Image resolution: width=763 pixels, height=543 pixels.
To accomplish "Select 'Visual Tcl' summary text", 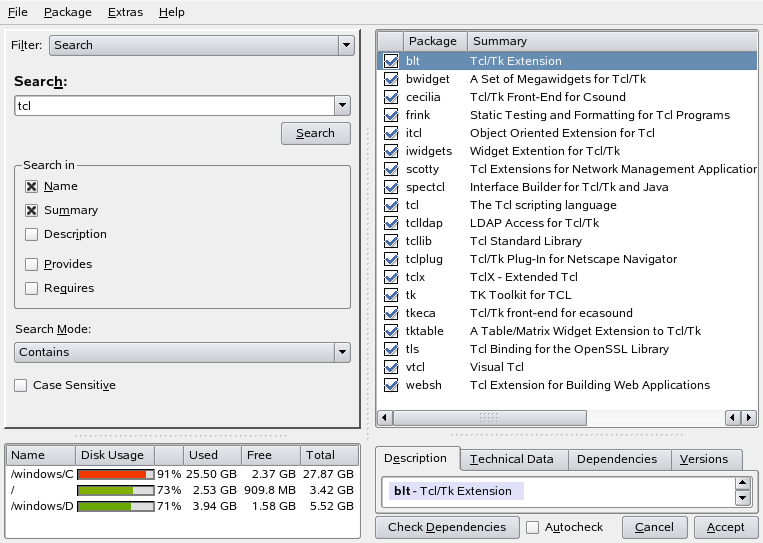I will [496, 367].
